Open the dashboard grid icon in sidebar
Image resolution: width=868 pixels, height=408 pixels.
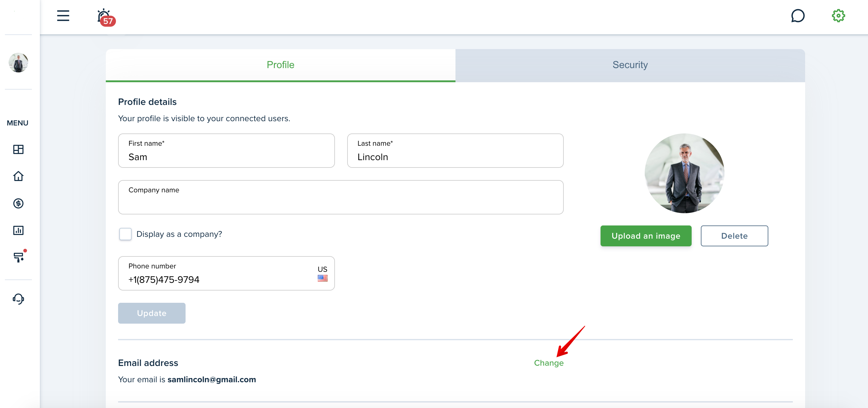pos(18,149)
